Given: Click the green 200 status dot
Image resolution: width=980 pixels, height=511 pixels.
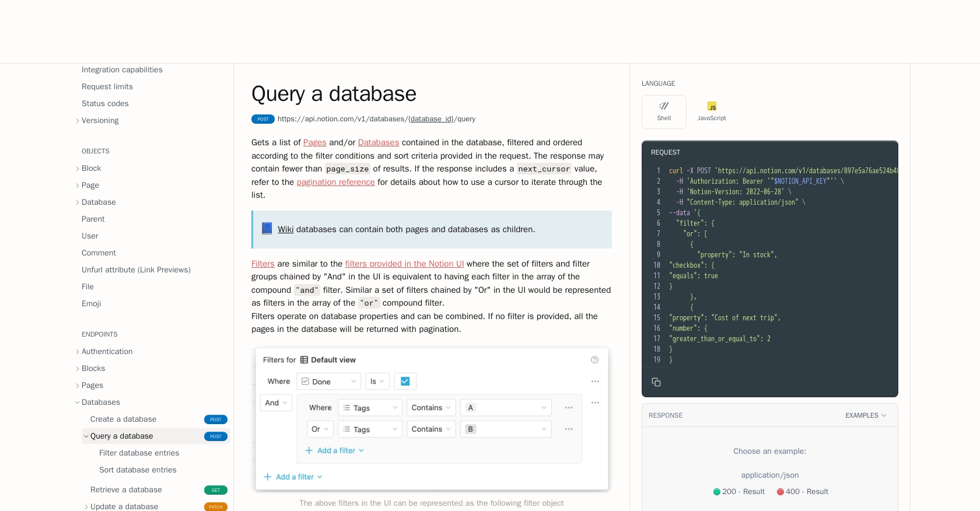Looking at the screenshot, I should click(x=717, y=492).
